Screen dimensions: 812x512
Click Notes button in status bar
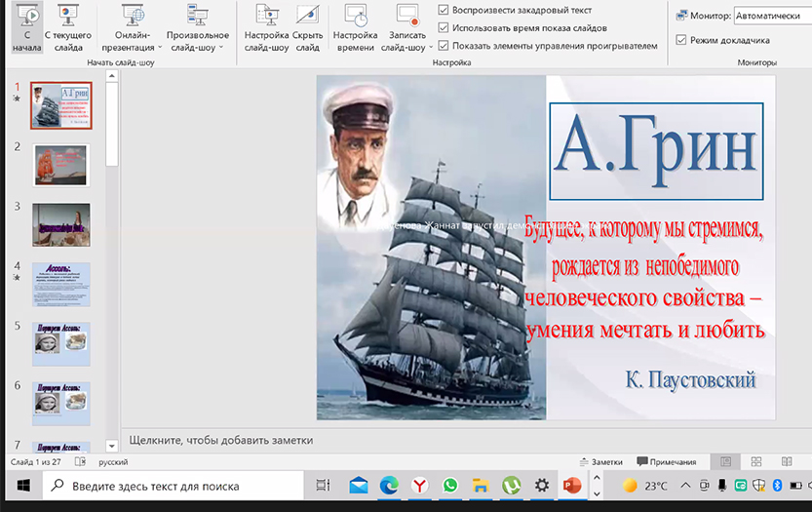600,461
